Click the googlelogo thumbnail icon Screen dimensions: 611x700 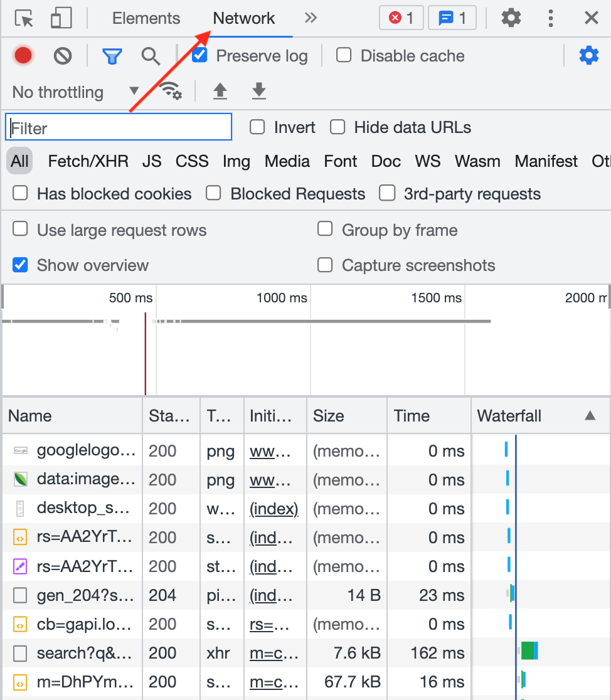click(x=20, y=450)
